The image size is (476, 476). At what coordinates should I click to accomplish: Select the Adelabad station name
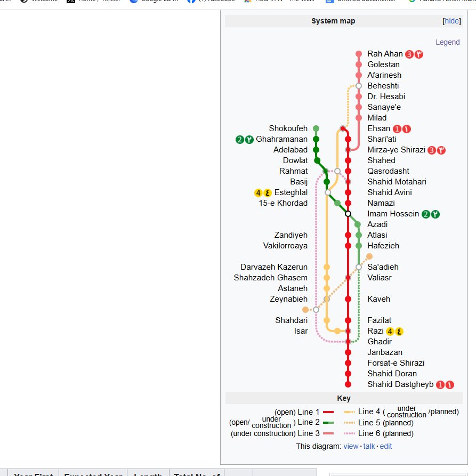290,150
